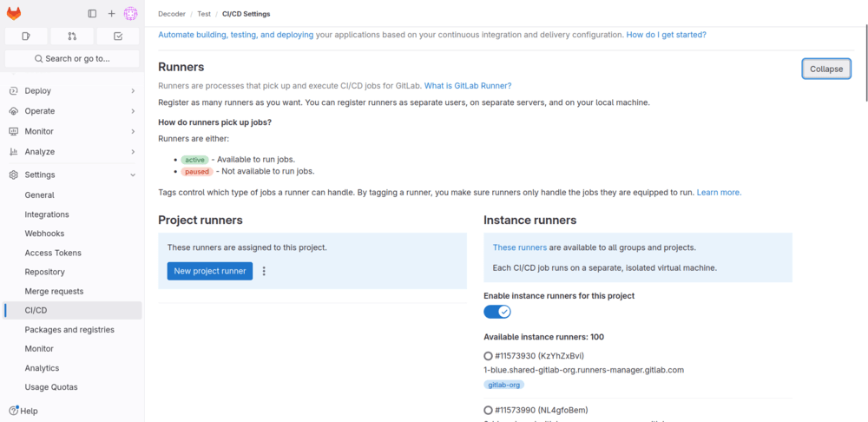Open merge requests icon shortcut

(x=72, y=36)
